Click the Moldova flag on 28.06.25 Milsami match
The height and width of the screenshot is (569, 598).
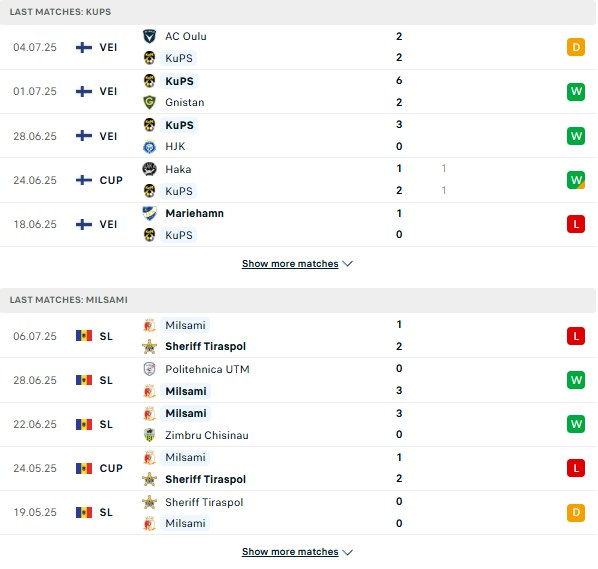point(84,380)
